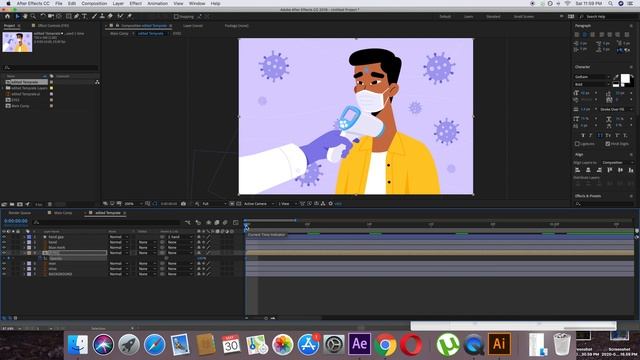Open the Window menu

coord(197,3)
